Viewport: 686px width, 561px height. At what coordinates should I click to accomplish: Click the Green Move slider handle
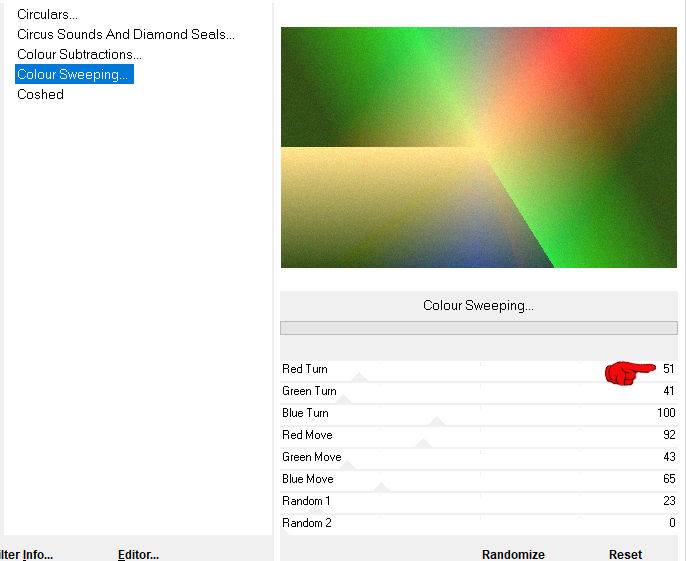pyautogui.click(x=346, y=465)
